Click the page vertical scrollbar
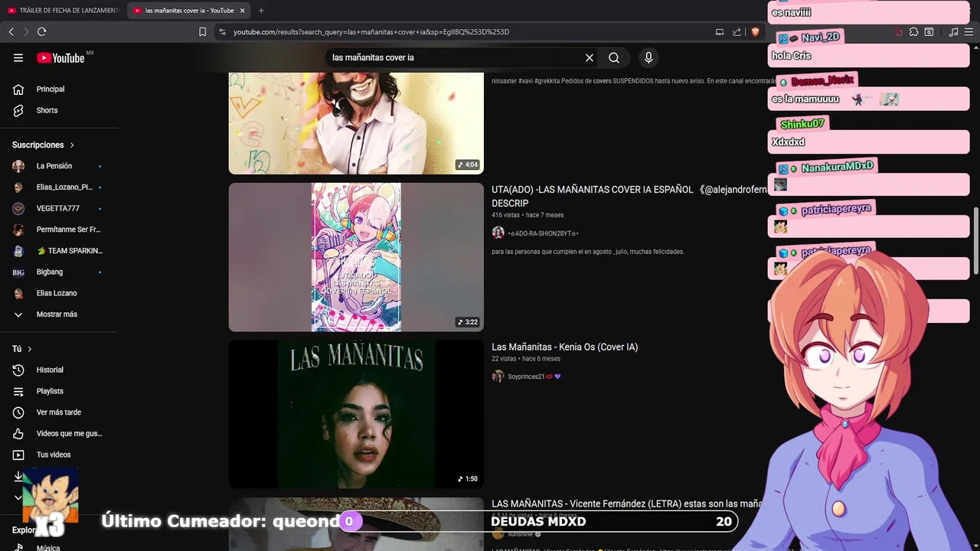The image size is (980, 551). coord(975,242)
